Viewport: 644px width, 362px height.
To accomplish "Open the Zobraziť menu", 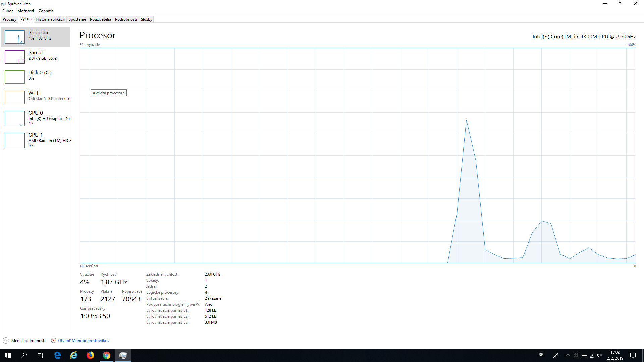I will click(x=46, y=11).
